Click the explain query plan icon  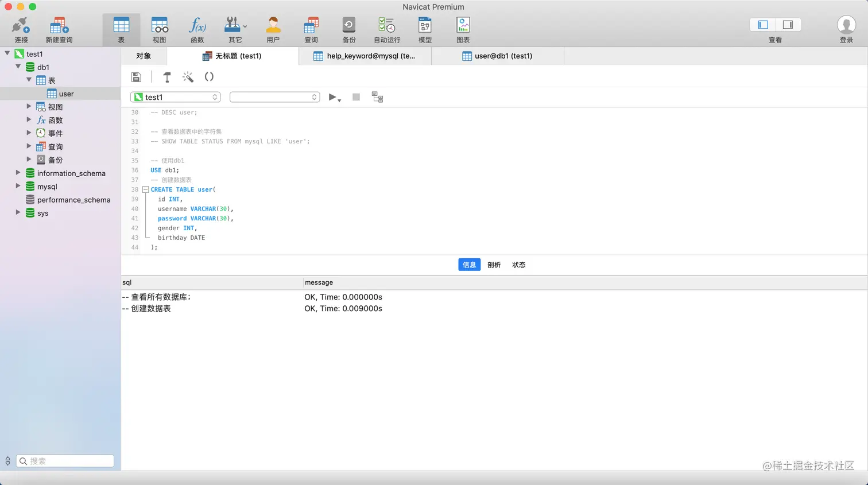tap(377, 97)
